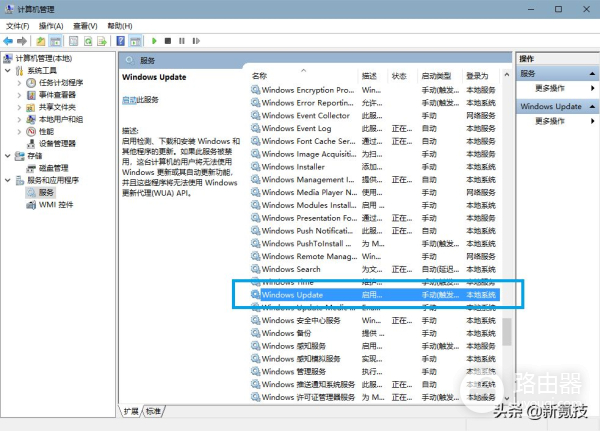Select Windows Font Cache Ser... row

pyautogui.click(x=375, y=141)
